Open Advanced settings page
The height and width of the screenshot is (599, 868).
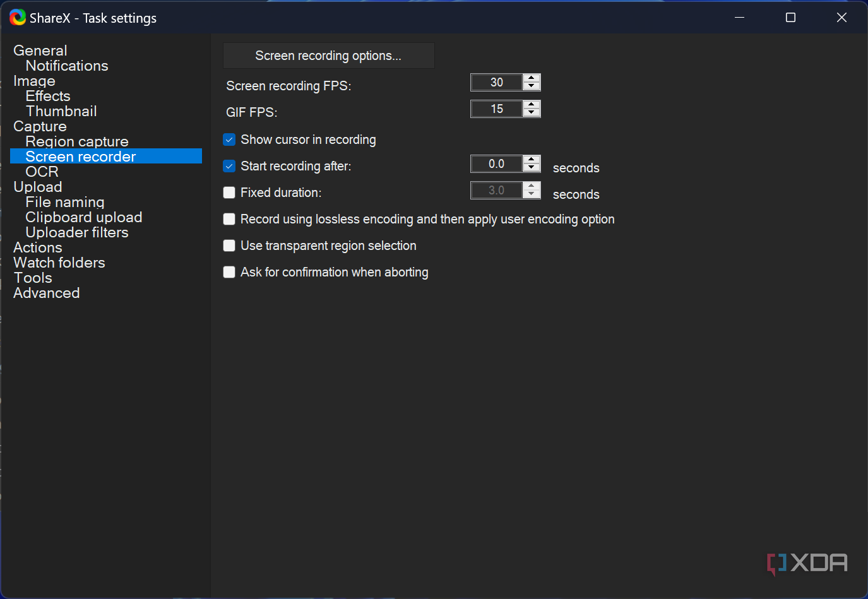pyautogui.click(x=47, y=293)
